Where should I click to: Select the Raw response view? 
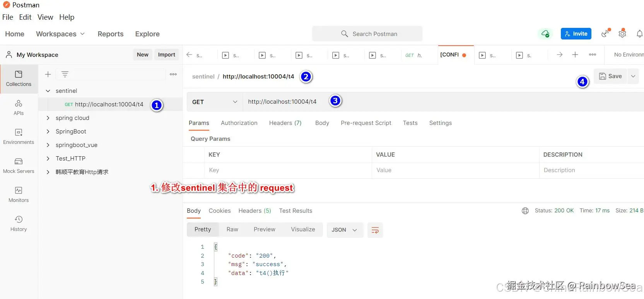point(232,229)
